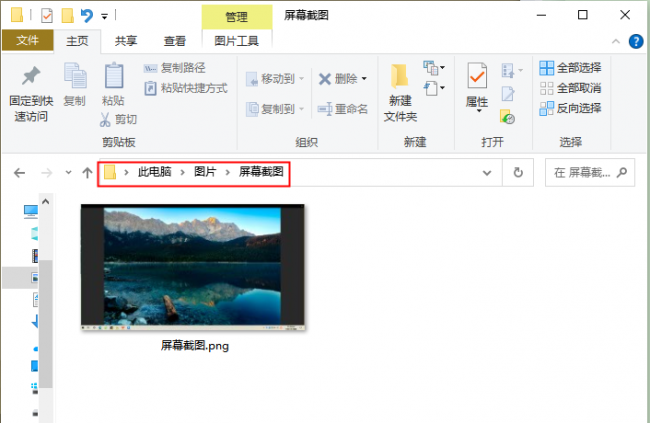The height and width of the screenshot is (423, 650).
Task: Open the address bar history dropdown
Action: coord(487,173)
